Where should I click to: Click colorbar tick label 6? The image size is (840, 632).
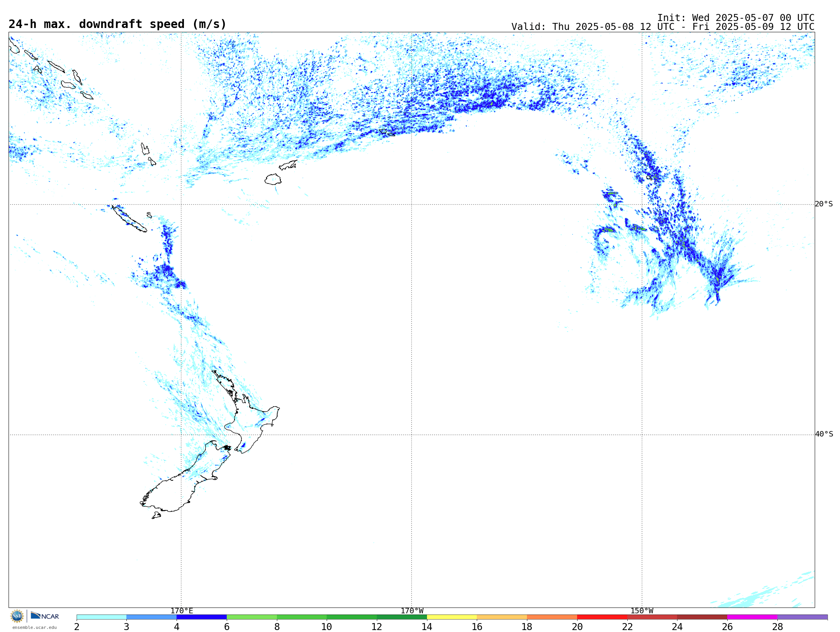pyautogui.click(x=227, y=627)
